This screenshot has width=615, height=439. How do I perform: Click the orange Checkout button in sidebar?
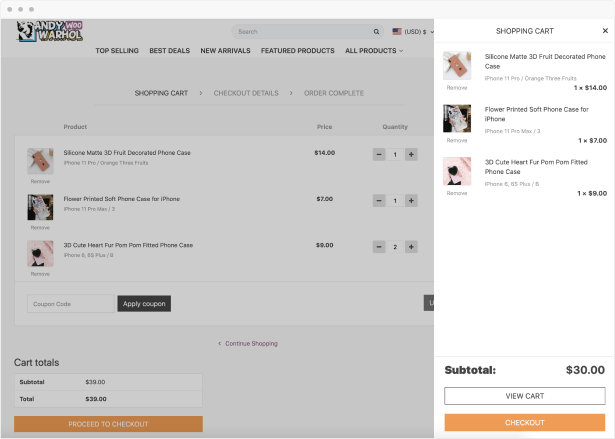click(x=524, y=423)
